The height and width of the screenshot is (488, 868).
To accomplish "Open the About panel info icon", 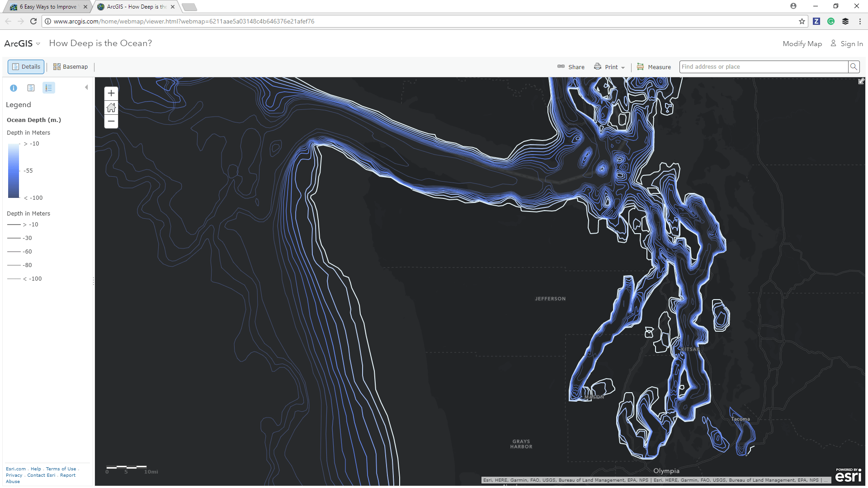I will coord(13,88).
